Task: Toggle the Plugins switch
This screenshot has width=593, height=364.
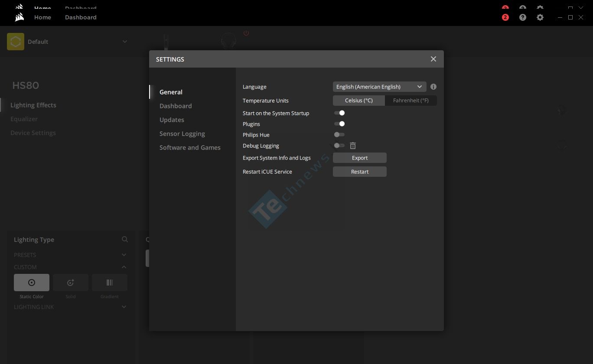Action: tap(339, 124)
